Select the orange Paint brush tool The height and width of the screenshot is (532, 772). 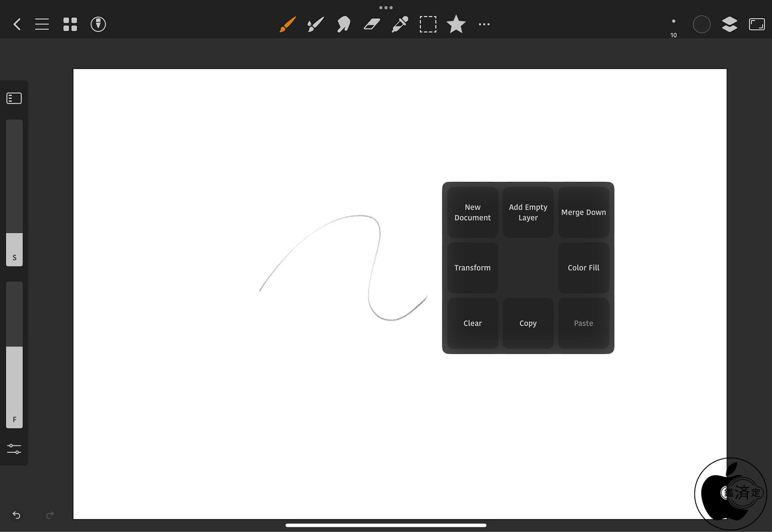click(288, 24)
